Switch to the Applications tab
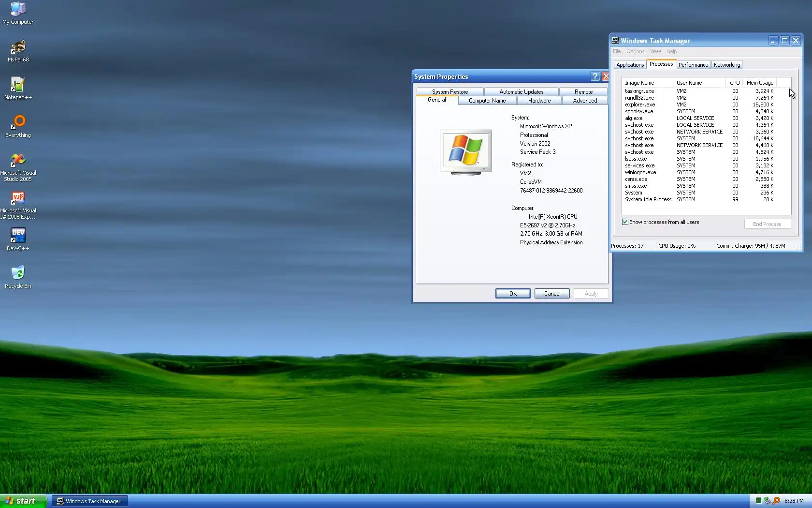 tap(630, 65)
